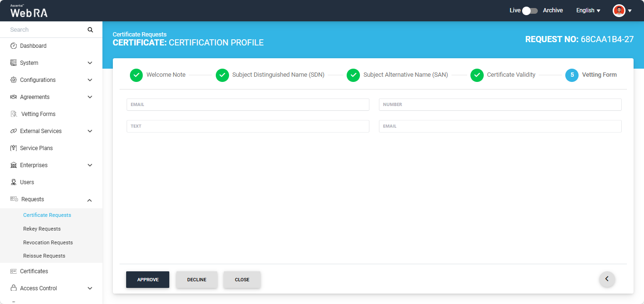Click the Users icon in sidebar
This screenshot has height=304, width=644.
(x=13, y=182)
